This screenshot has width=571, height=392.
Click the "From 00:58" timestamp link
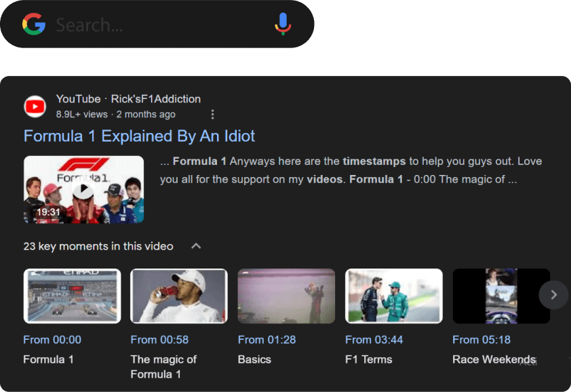coord(160,340)
